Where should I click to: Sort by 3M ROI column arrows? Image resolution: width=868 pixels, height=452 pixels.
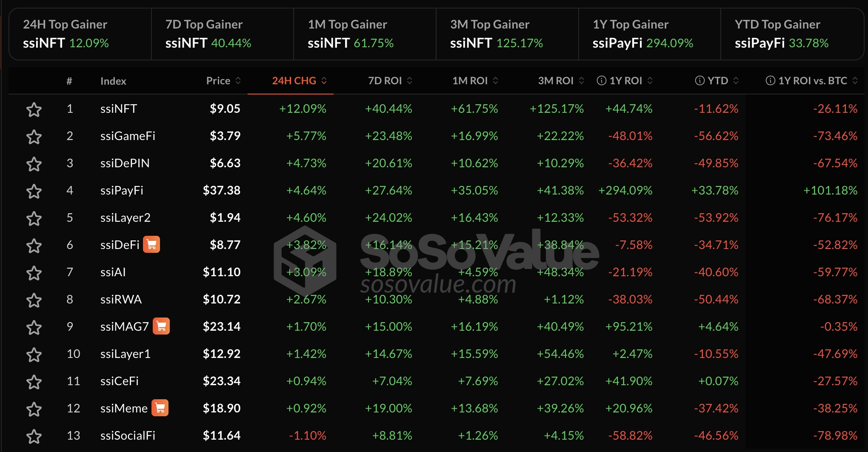(x=581, y=81)
